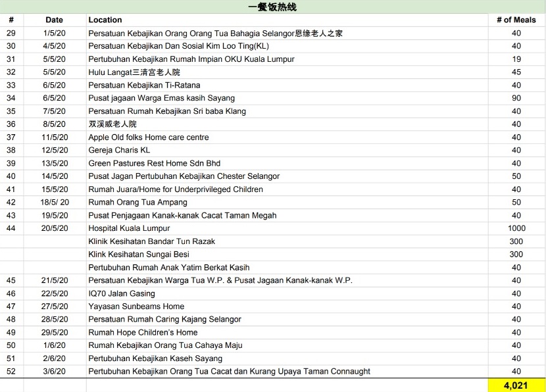Select the Klinik Kesihatan Bandar Tun Razak cell
The image size is (546, 392).
(151, 241)
